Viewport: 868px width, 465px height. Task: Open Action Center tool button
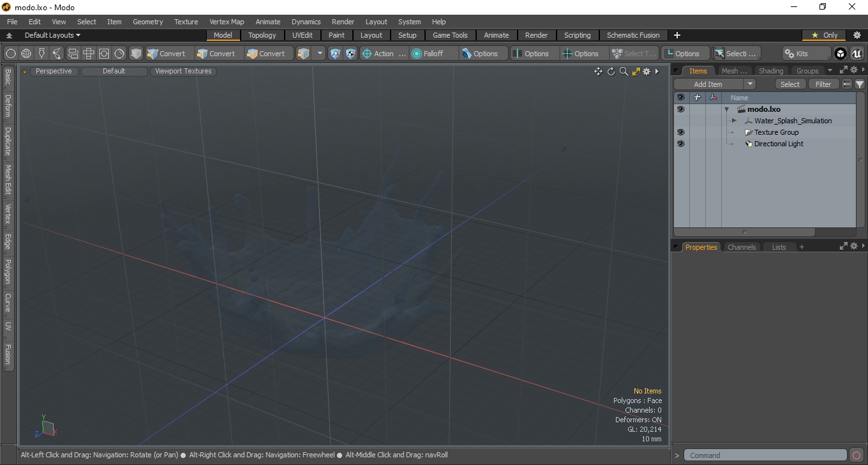(384, 54)
